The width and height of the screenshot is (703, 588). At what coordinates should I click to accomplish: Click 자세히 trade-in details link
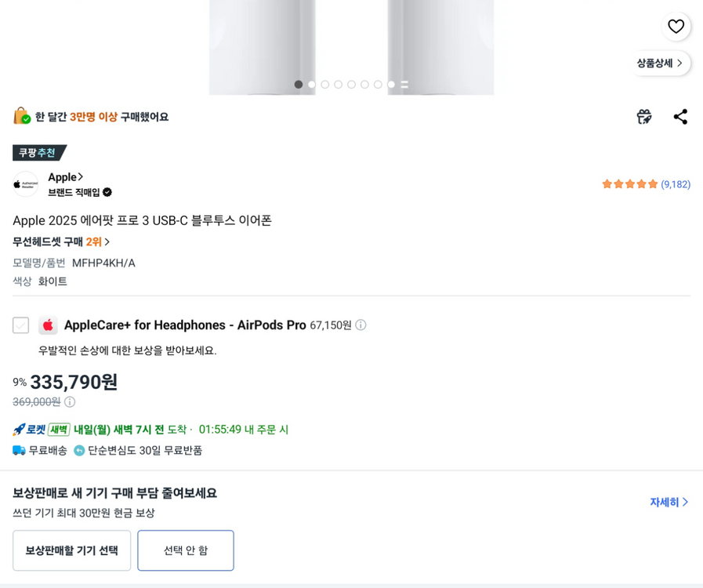pos(669,502)
